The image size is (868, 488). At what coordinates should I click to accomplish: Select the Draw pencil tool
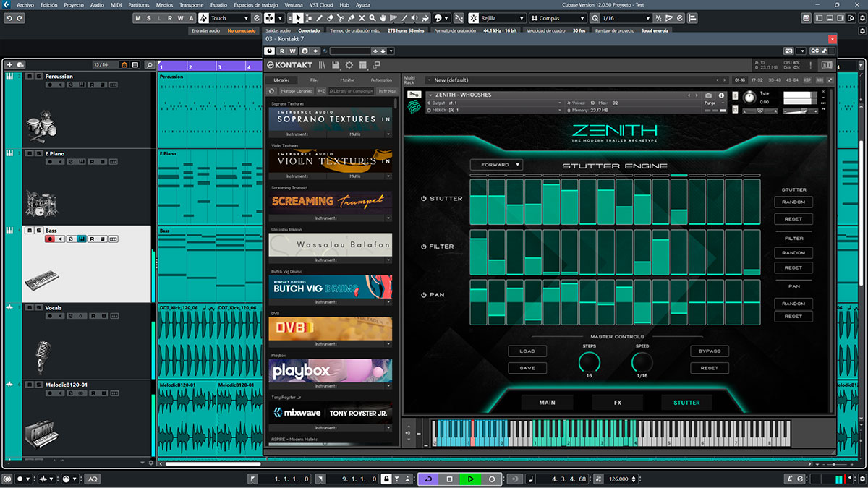[x=320, y=18]
